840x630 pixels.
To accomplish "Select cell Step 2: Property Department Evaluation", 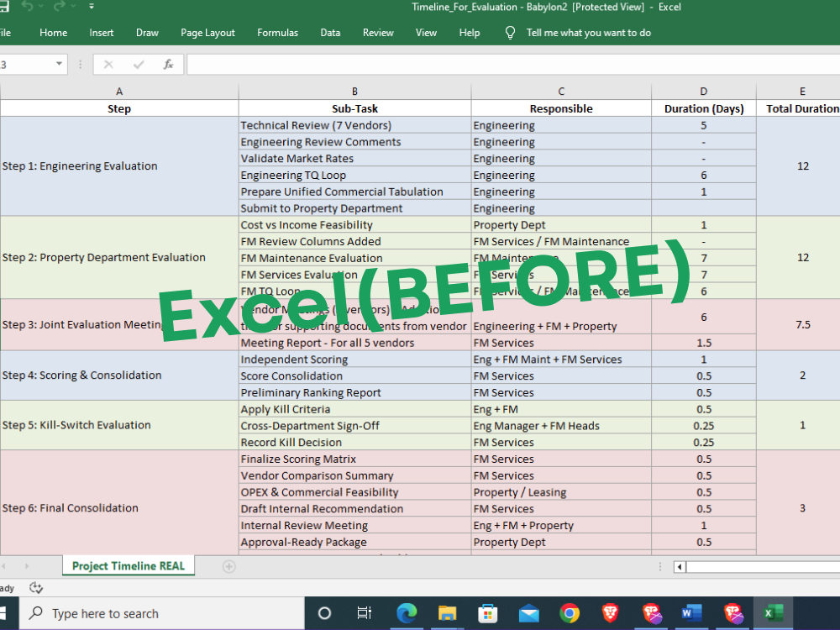I will (119, 257).
